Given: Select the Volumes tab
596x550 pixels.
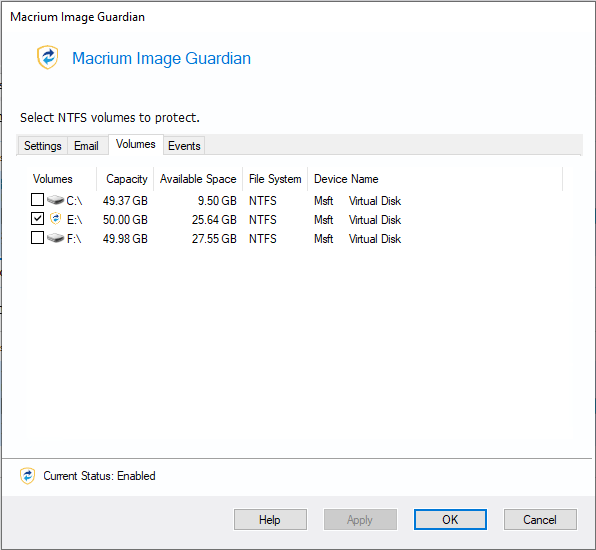Looking at the screenshot, I should (136, 144).
